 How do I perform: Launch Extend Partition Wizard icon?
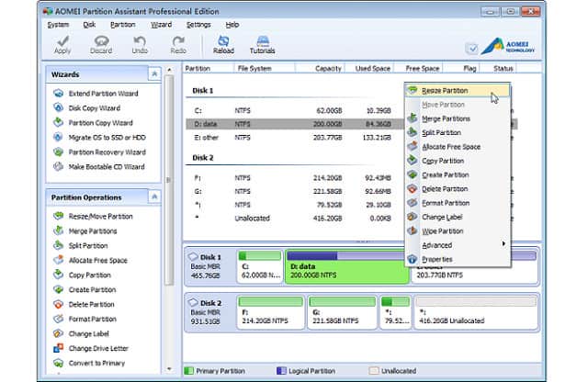point(58,94)
